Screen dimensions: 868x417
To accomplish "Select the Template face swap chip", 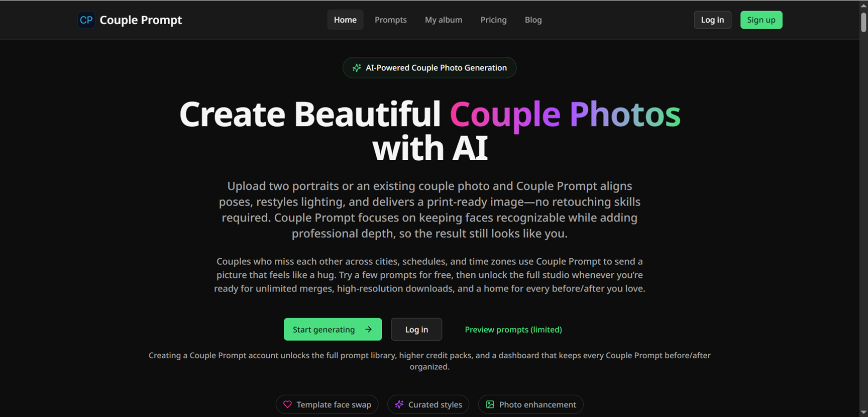I will [327, 404].
